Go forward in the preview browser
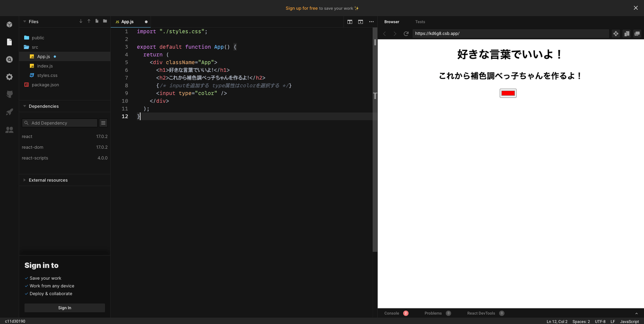 (395, 33)
